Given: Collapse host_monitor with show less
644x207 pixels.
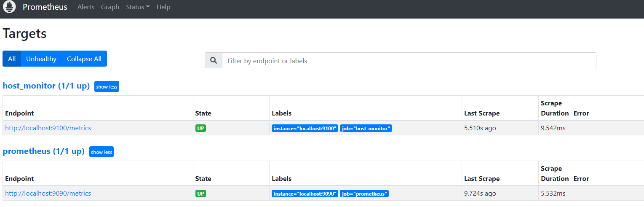Looking at the screenshot, I should (x=107, y=87).
